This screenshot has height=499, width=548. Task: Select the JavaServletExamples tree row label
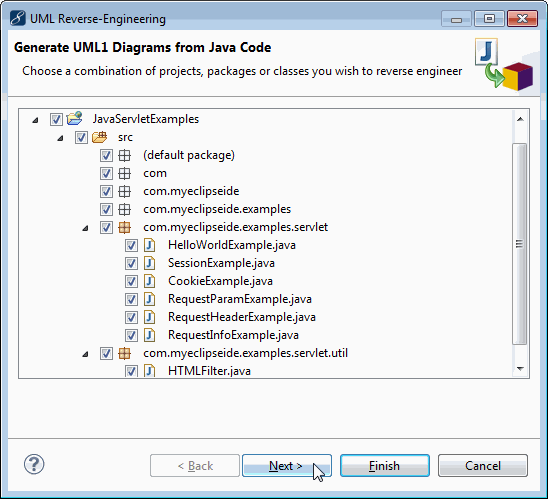146,119
